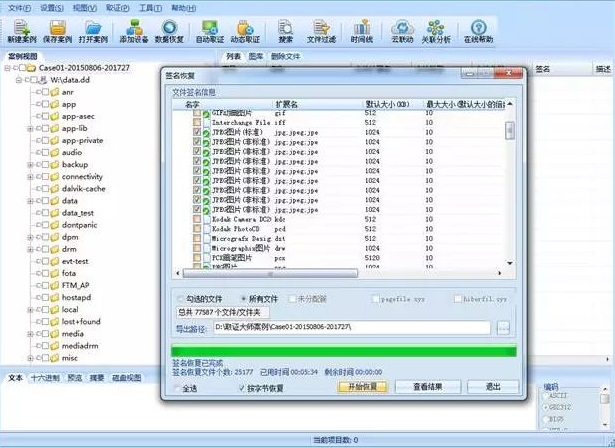Click the 开始恢复 (Start Recovery) button
Image resolution: width=615 pixels, height=448 pixels.
point(358,386)
